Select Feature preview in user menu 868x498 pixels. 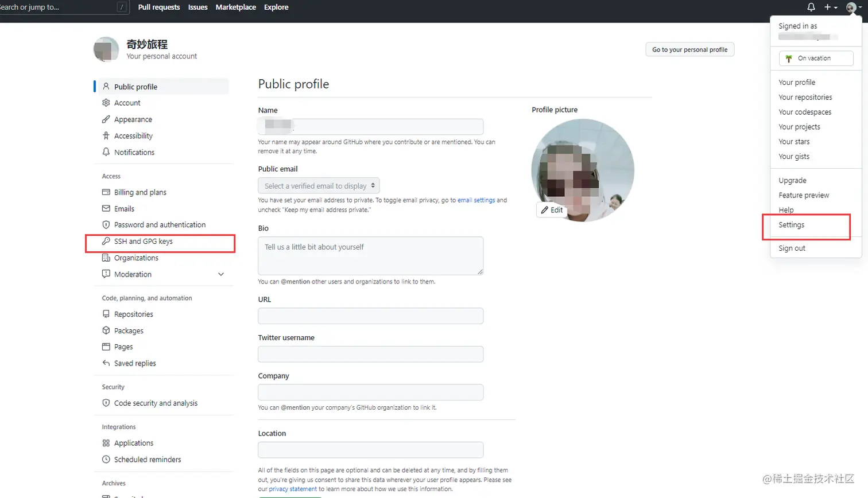click(x=804, y=196)
